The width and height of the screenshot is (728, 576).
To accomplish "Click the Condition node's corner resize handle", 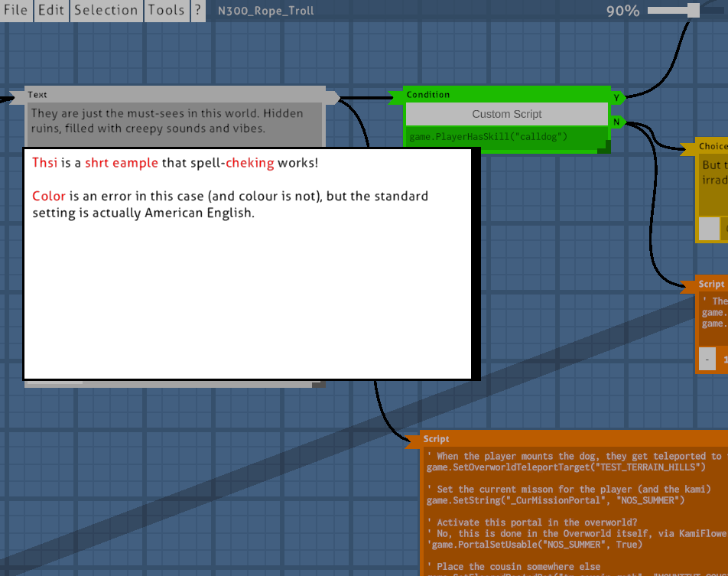I will (x=604, y=147).
